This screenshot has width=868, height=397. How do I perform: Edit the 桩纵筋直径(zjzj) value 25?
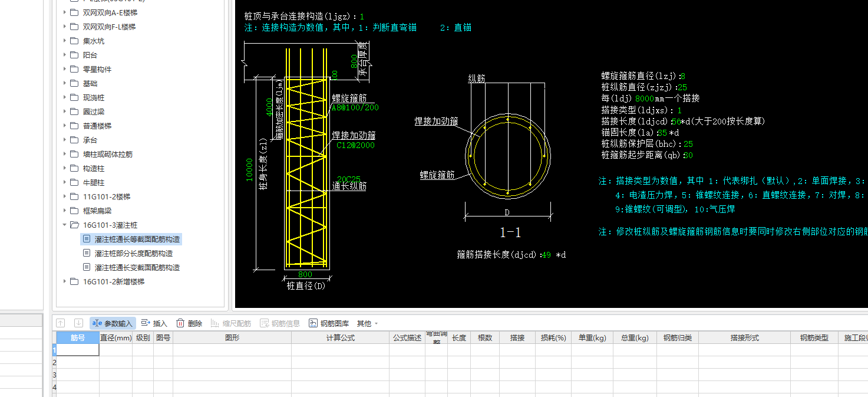coord(682,87)
